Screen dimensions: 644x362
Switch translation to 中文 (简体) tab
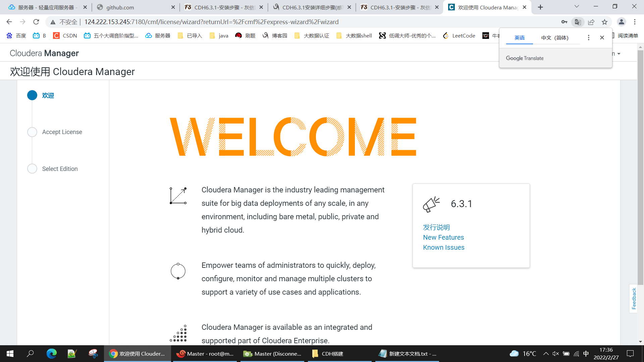pos(554,38)
